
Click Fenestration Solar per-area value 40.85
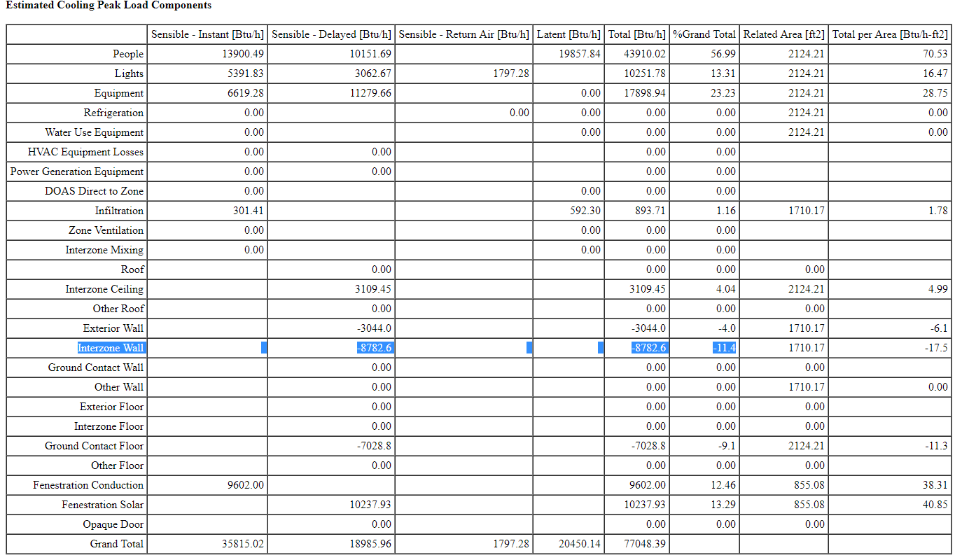coord(936,505)
